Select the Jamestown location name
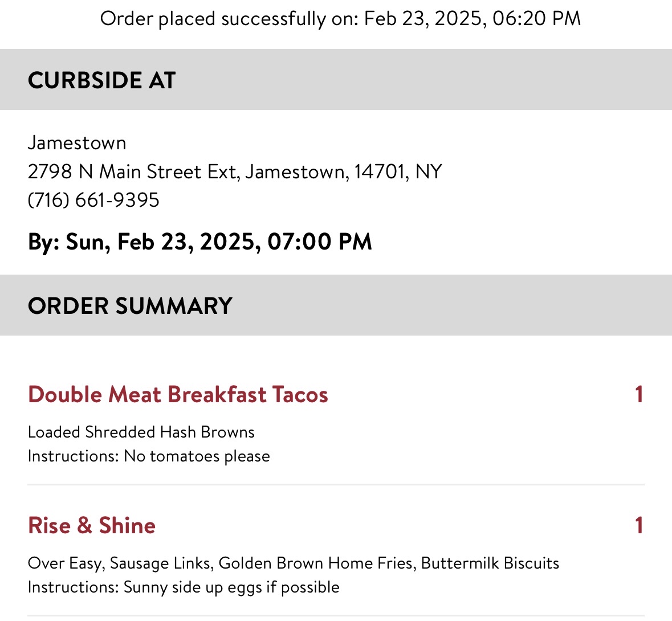Viewport: 672px width, 621px height. coord(77,142)
